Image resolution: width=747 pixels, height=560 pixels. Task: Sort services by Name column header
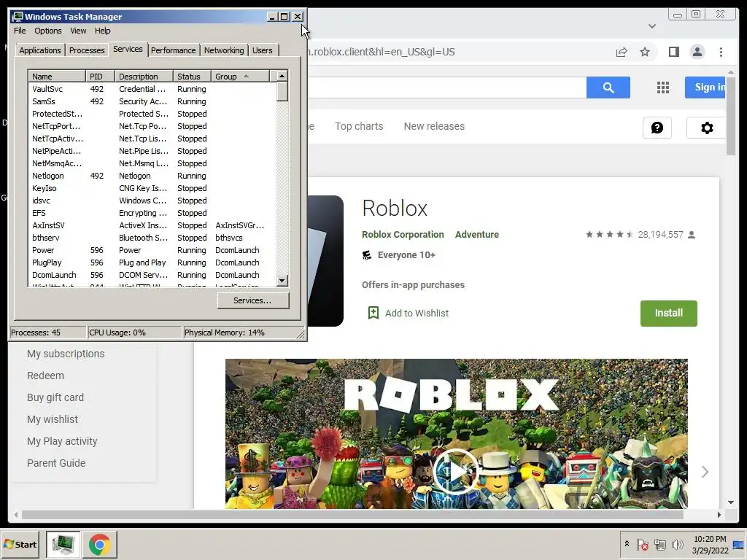tap(57, 76)
